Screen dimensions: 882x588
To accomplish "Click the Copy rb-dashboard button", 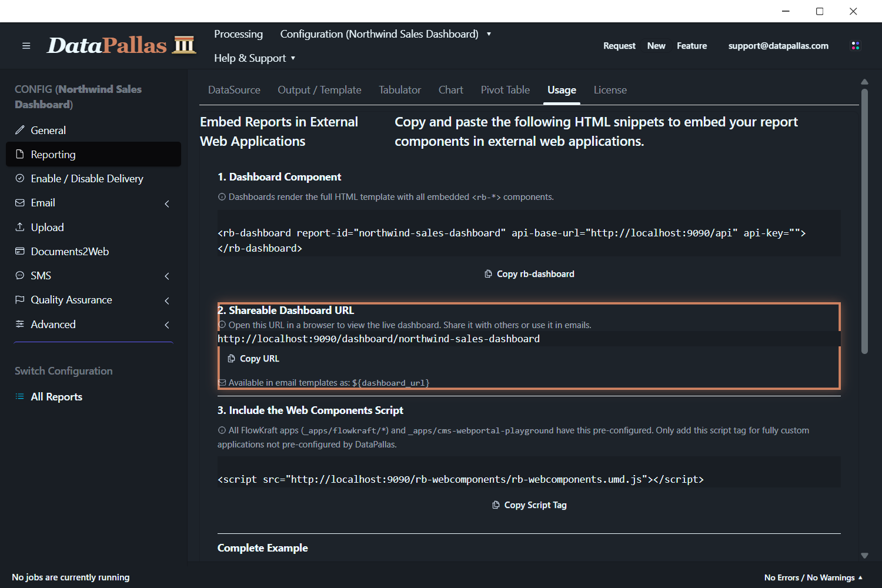I will pos(529,274).
